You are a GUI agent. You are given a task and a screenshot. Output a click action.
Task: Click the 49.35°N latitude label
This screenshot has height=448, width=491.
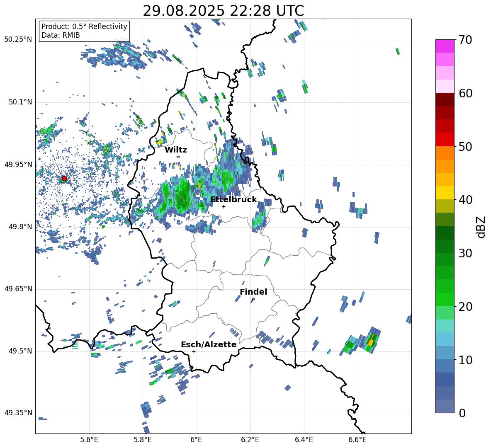click(18, 413)
